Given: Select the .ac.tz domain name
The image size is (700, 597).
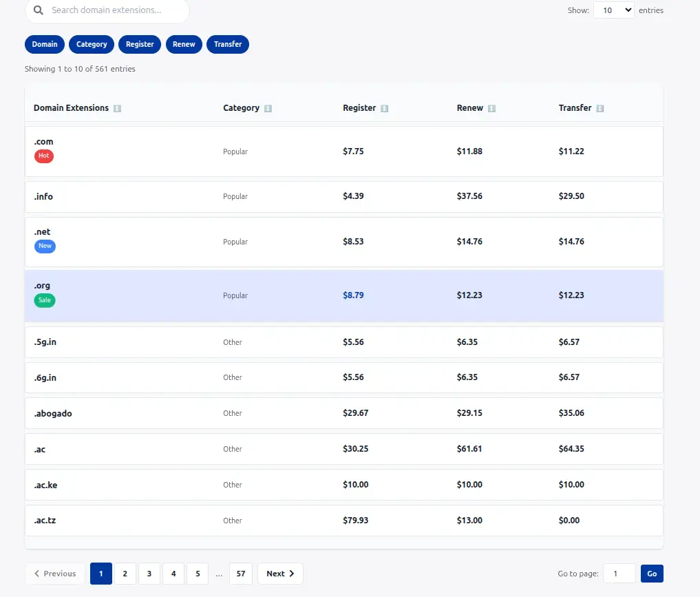Looking at the screenshot, I should (45, 521).
